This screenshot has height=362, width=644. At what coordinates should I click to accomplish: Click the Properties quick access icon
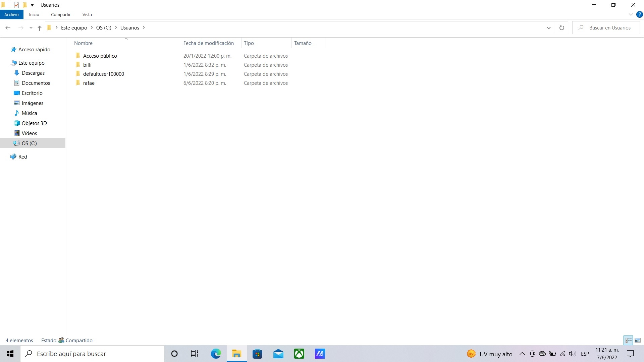pyautogui.click(x=16, y=5)
